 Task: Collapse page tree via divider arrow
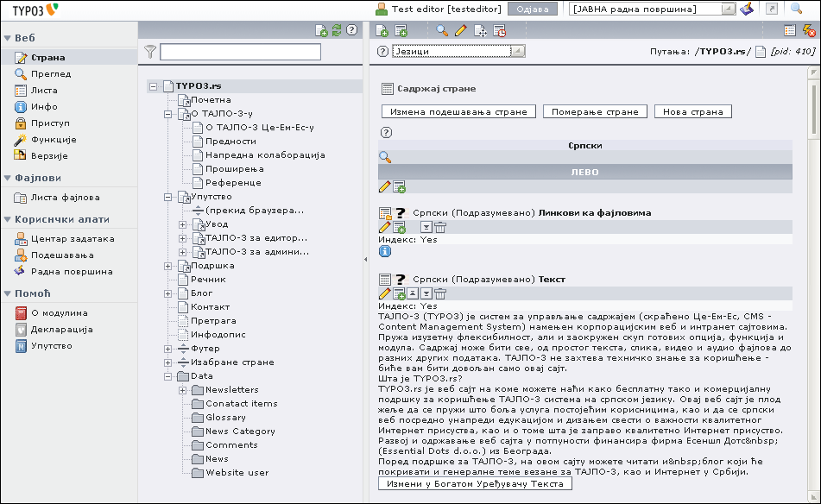point(365,259)
